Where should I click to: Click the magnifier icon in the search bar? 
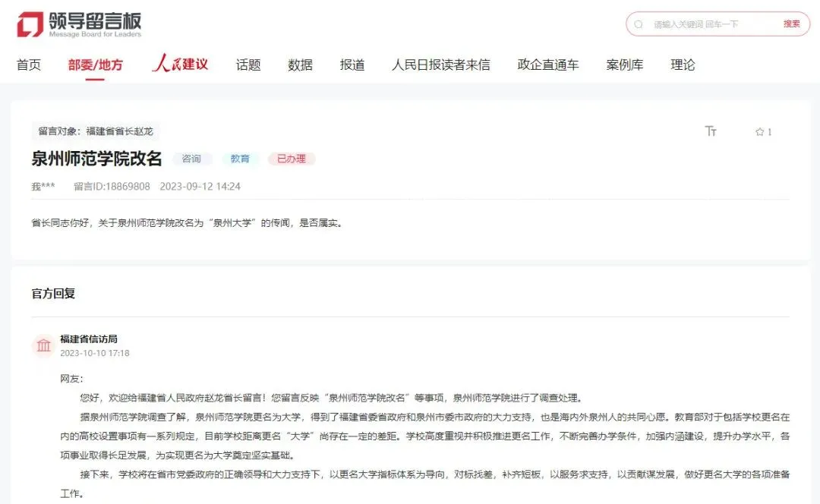[639, 24]
